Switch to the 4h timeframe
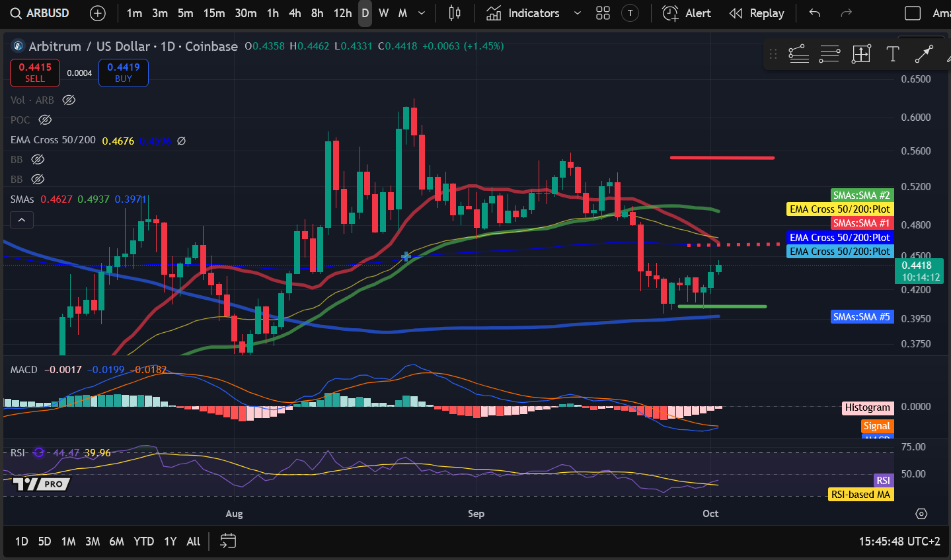The width and height of the screenshot is (951, 560). pyautogui.click(x=295, y=13)
